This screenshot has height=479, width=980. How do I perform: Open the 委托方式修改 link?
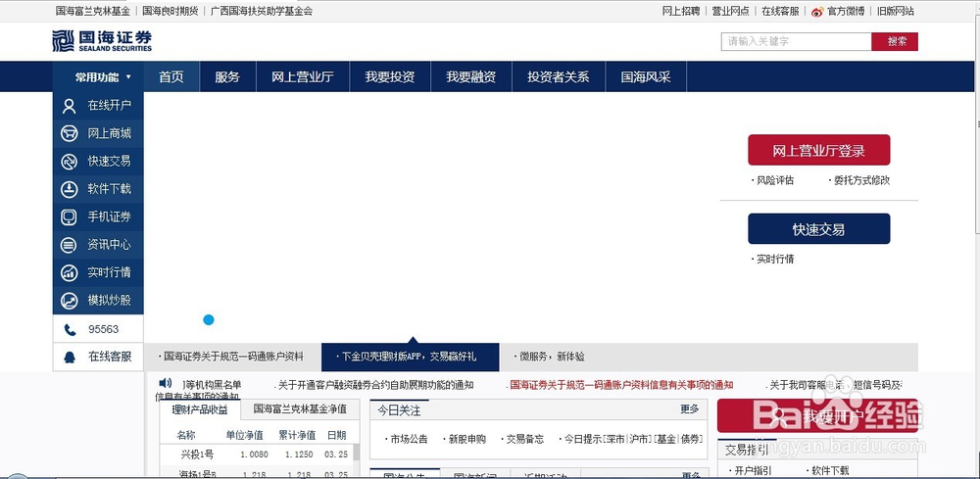tap(861, 180)
